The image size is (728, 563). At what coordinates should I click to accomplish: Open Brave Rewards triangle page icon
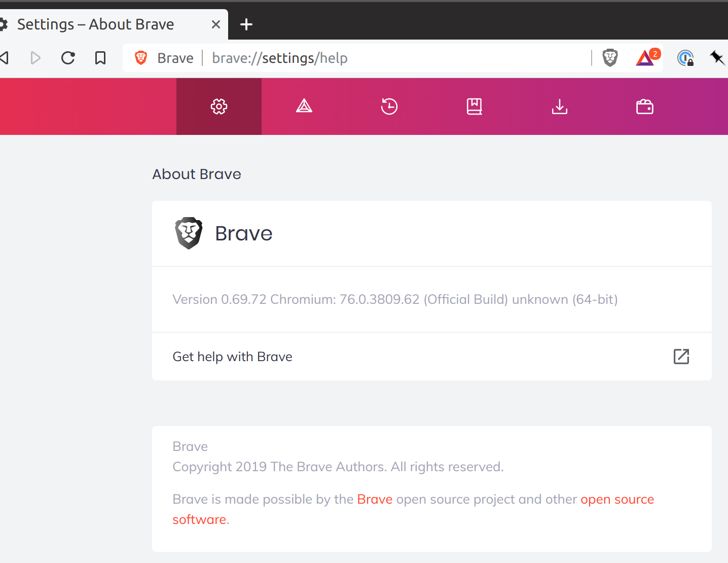[304, 107]
